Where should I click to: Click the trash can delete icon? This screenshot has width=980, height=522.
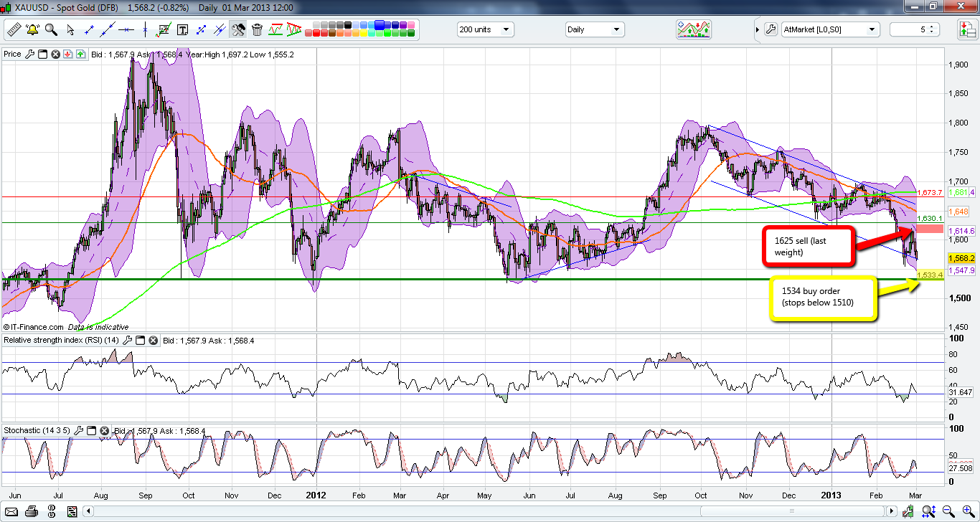(x=257, y=29)
